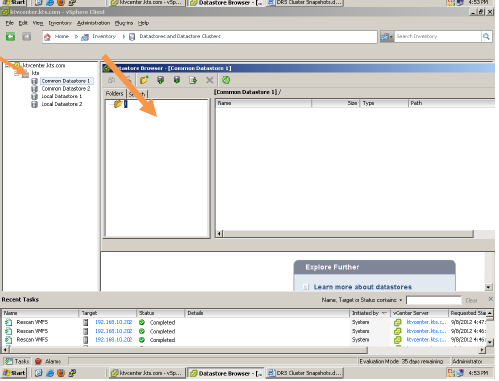Viewport: 499px width, 381px height.
Task: Click the grey Forward navigation arrow
Action: click(x=27, y=36)
